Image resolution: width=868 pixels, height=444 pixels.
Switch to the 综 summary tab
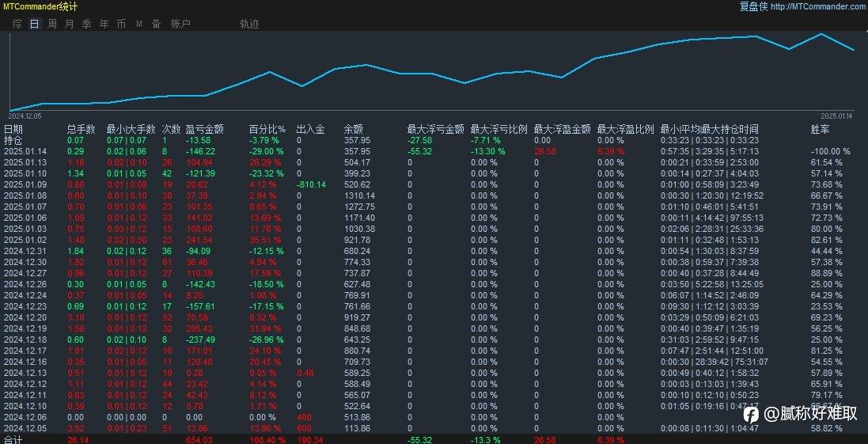point(17,24)
